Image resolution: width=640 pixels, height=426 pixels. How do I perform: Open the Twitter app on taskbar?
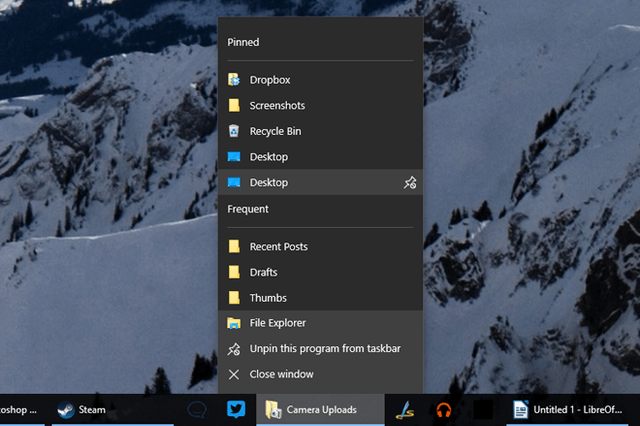tap(236, 409)
